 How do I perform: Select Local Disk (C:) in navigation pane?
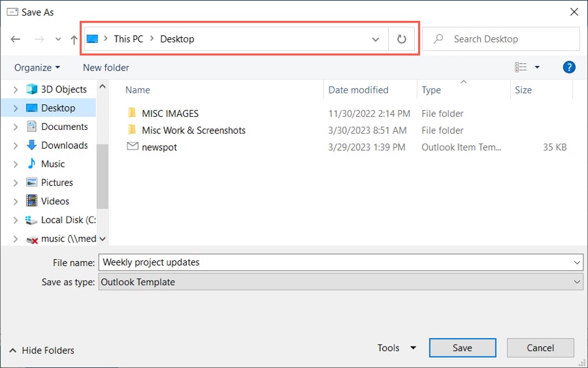tap(60, 220)
